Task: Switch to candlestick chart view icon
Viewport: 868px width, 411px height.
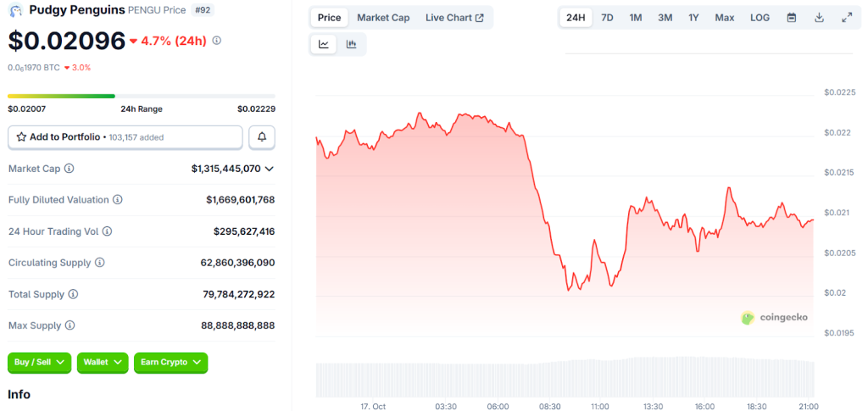Action: click(x=352, y=45)
